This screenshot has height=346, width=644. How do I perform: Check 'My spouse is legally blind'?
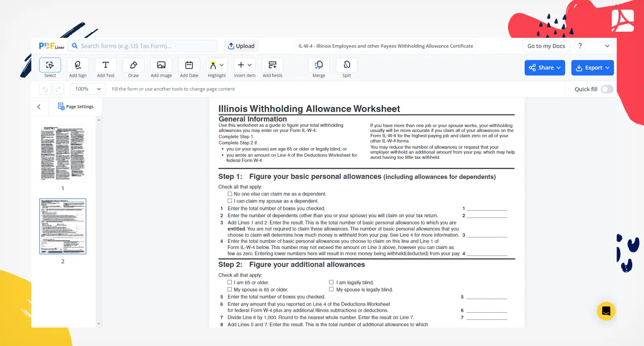pyautogui.click(x=331, y=289)
